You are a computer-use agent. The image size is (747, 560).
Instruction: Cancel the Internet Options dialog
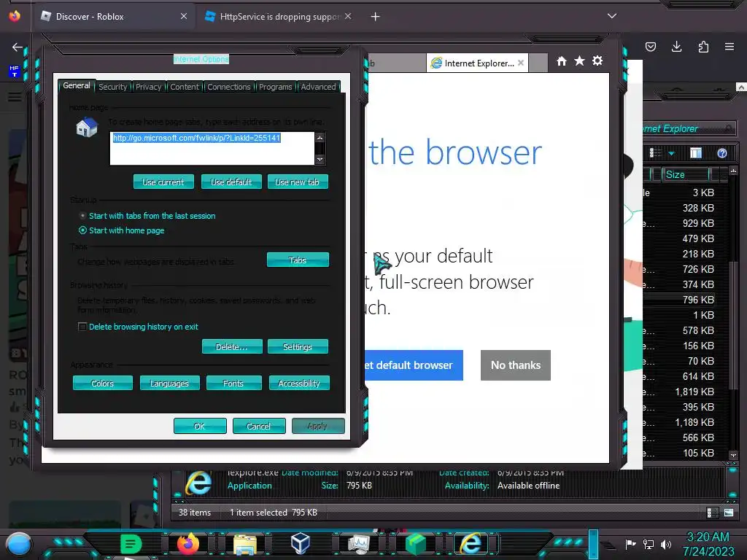[259, 426]
